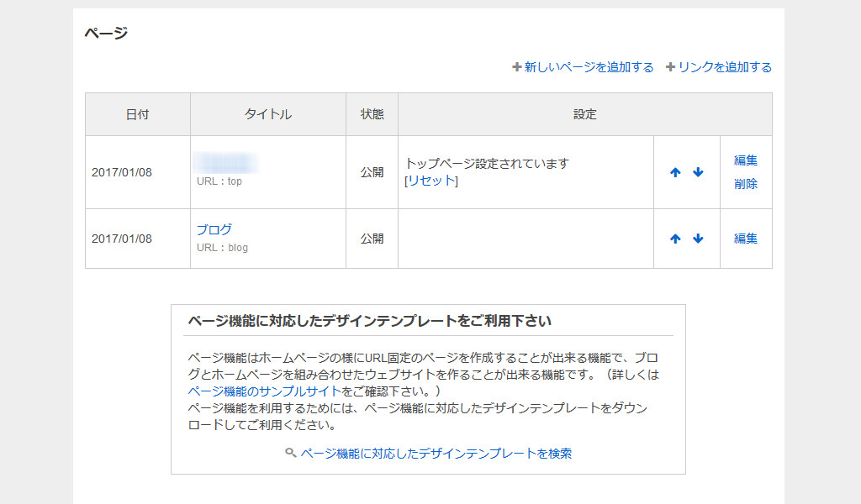Click 削除 in the top page row
861x504 pixels.
click(746, 184)
